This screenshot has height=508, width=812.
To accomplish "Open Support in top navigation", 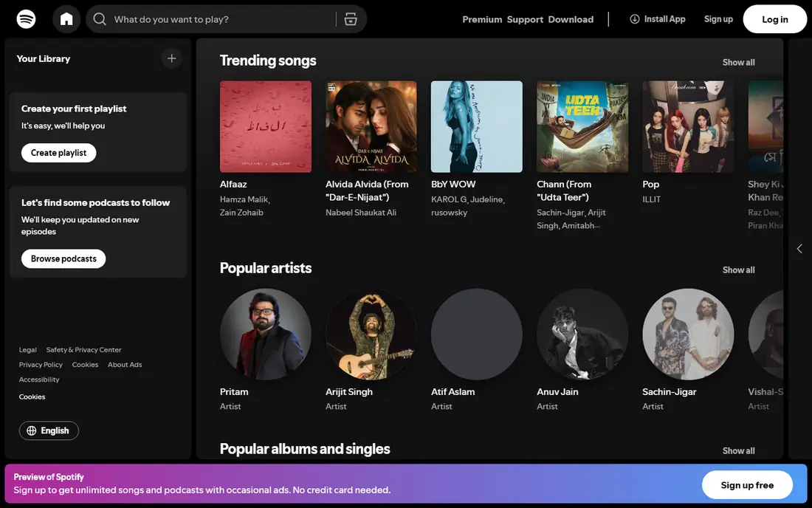I will [x=525, y=19].
